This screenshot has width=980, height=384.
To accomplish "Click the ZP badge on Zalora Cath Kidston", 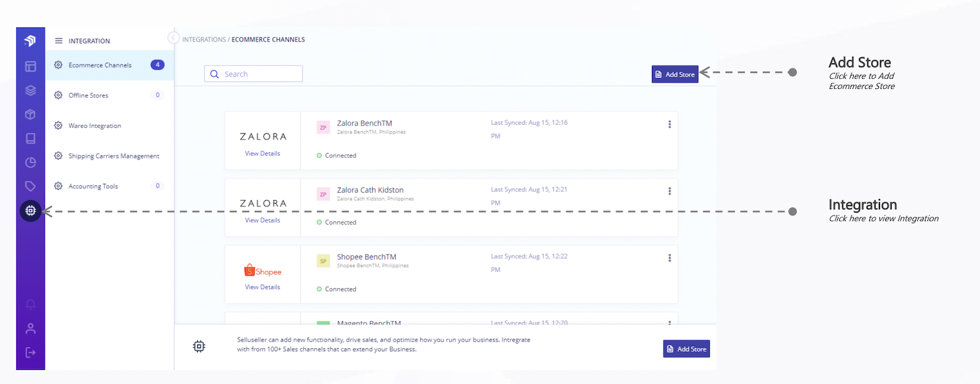I will (323, 194).
